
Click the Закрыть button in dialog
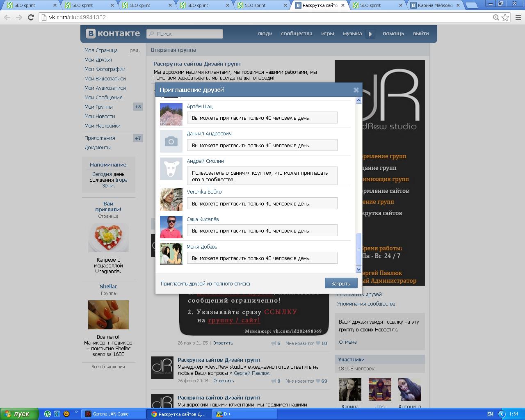click(x=341, y=283)
